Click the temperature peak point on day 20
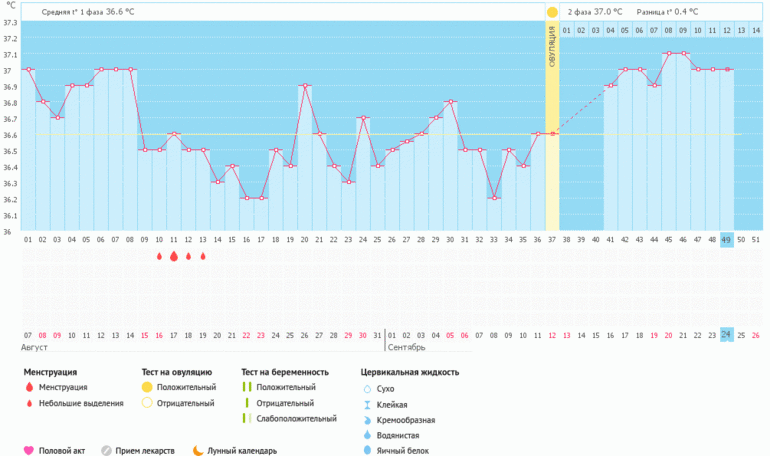 click(305, 86)
